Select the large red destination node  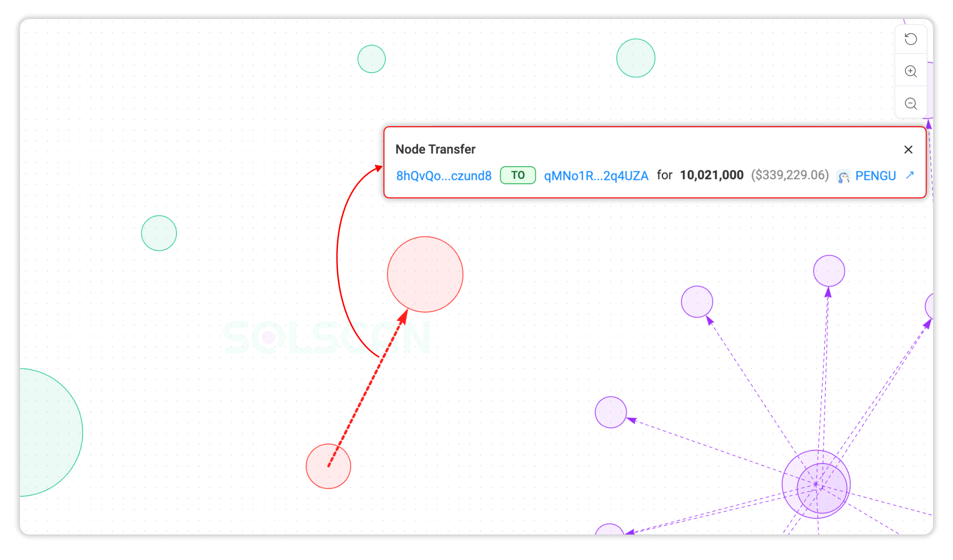click(x=425, y=274)
